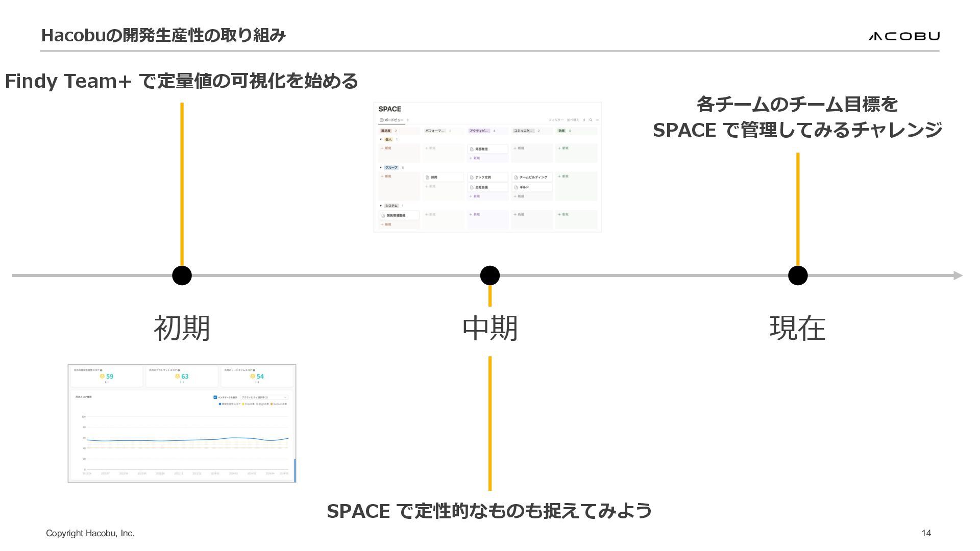Open the テック定例 card
This screenshot has width=980, height=551.
click(488, 177)
